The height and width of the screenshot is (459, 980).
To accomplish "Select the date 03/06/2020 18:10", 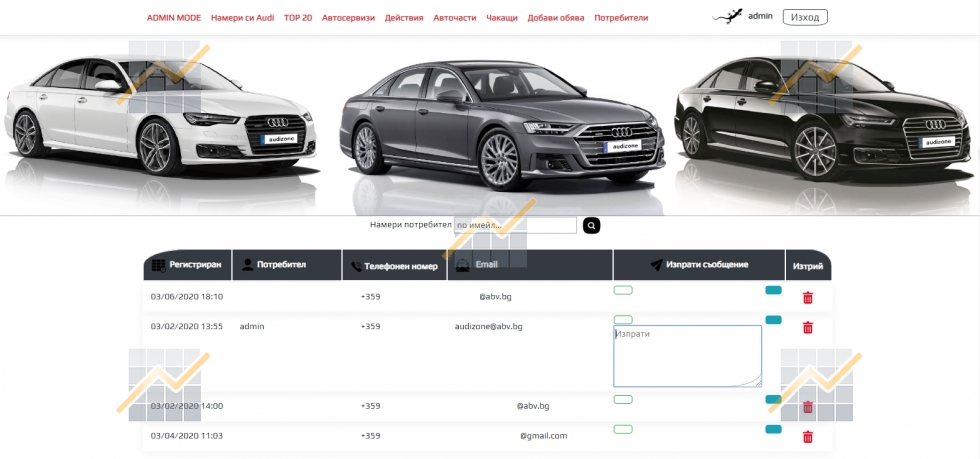I will tap(187, 296).
